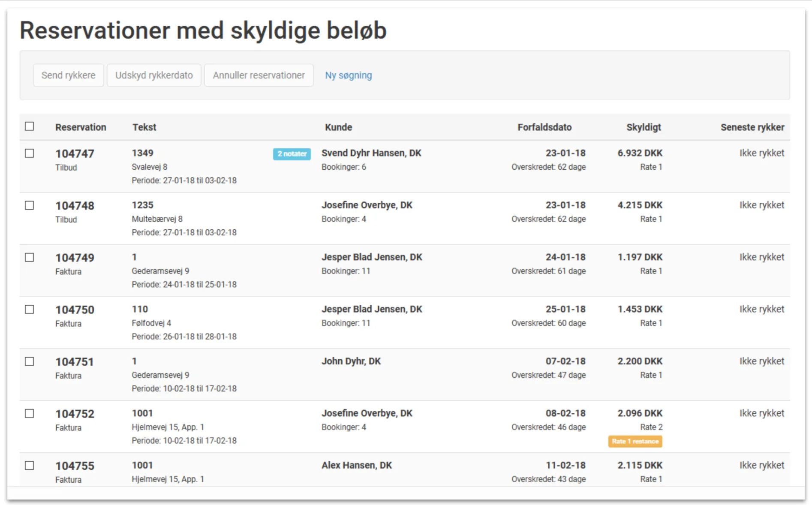Click the Udskyd rykkerdato button

(154, 75)
